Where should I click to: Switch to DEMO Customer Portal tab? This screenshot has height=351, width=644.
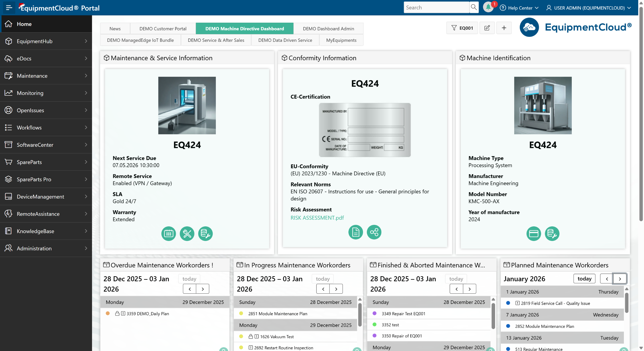click(163, 28)
